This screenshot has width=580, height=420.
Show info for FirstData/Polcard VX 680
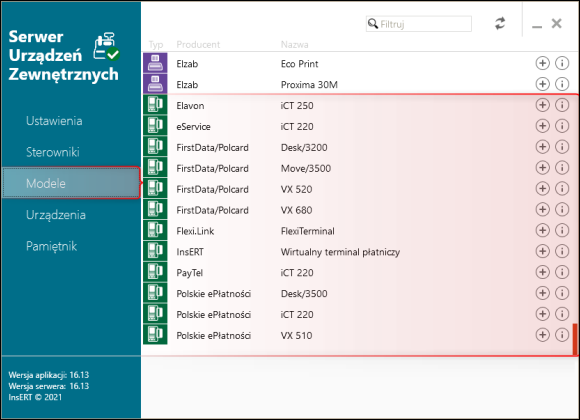(562, 209)
